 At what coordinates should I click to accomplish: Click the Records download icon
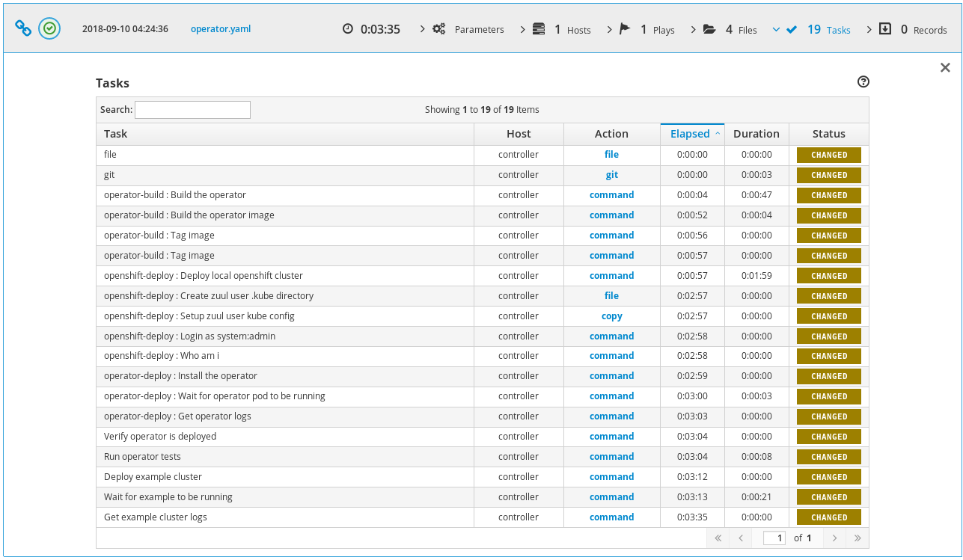click(885, 29)
